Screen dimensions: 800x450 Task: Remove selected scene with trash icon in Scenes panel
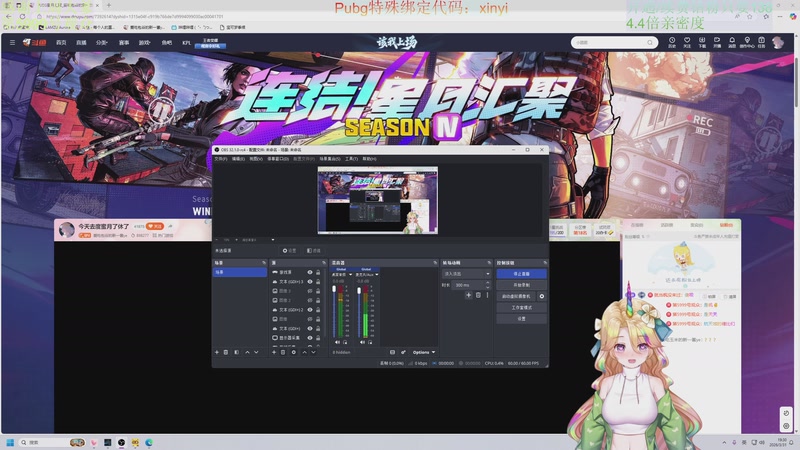pos(226,352)
